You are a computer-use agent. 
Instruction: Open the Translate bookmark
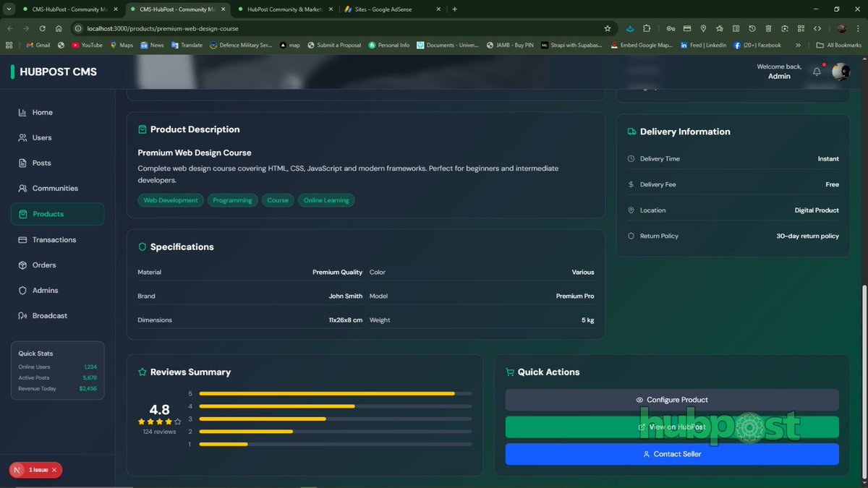[187, 45]
